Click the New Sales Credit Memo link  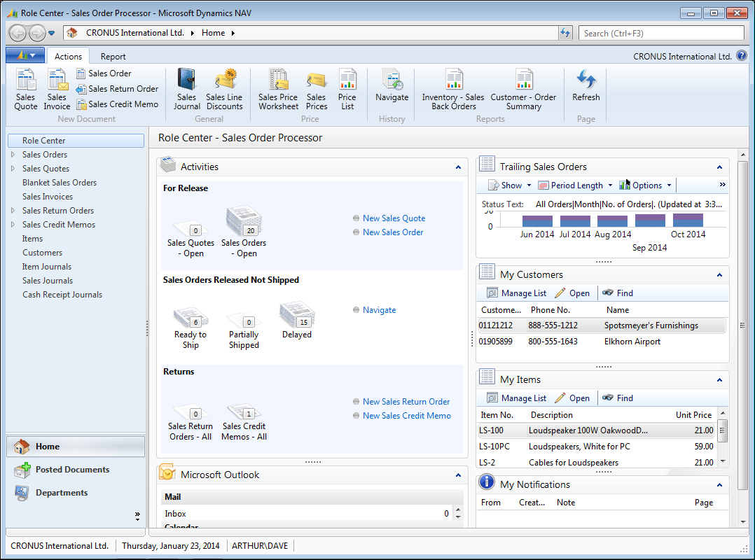pos(407,415)
